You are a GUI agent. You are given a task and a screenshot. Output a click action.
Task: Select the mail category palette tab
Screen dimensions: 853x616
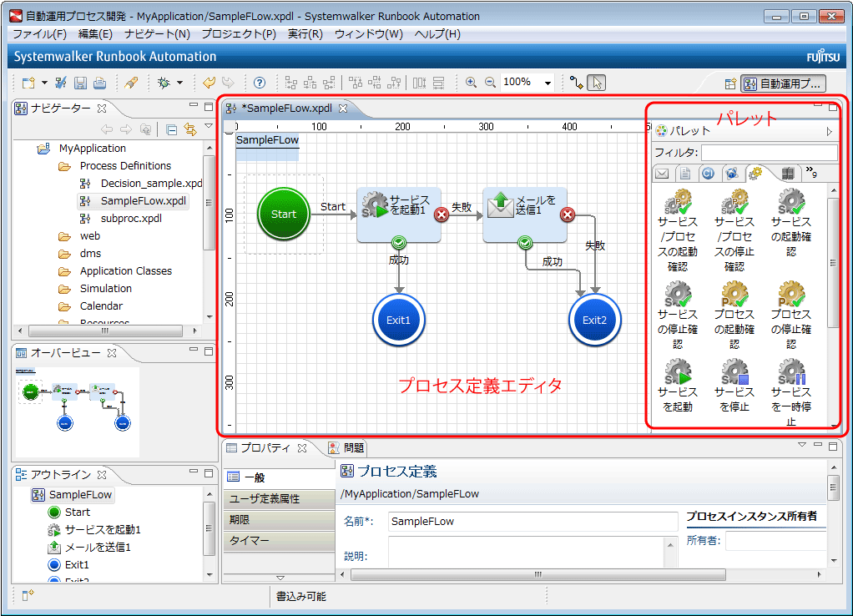tap(662, 174)
